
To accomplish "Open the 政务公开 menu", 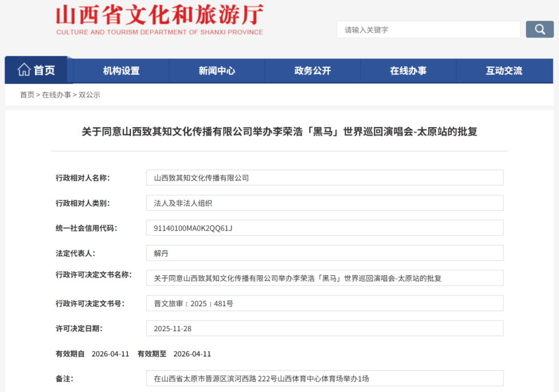I will 313,71.
